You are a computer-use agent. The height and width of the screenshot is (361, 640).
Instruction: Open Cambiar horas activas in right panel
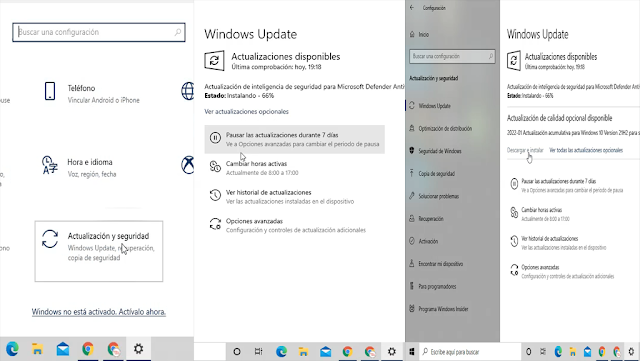point(540,214)
